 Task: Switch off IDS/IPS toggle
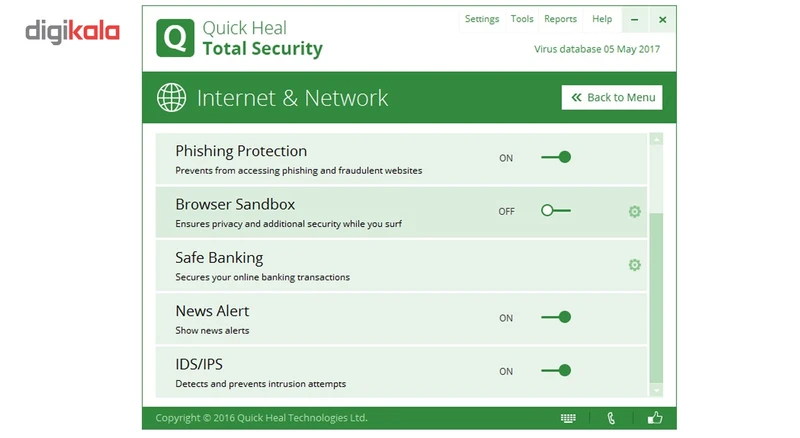[556, 371]
